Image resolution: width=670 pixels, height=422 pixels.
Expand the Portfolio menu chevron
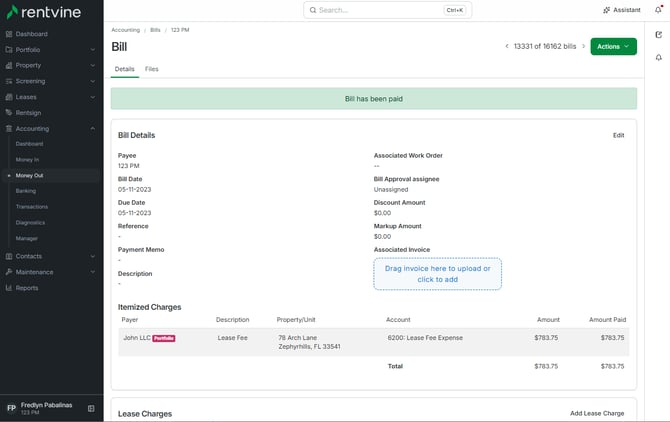click(x=93, y=50)
